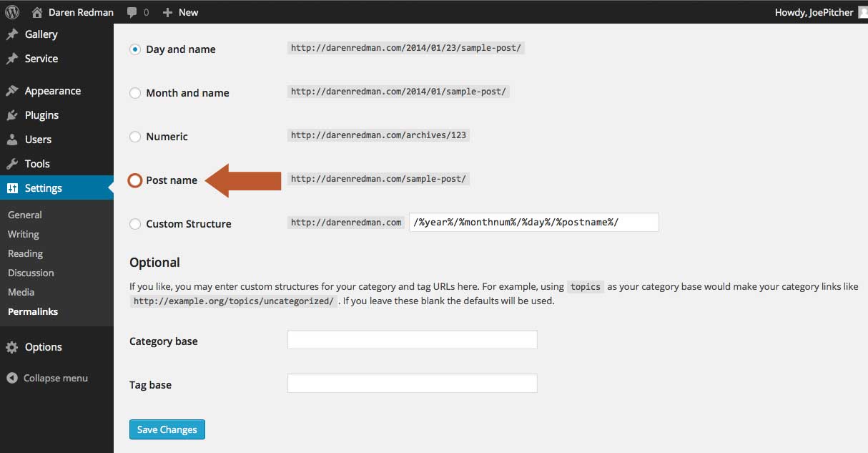This screenshot has height=453, width=868.
Task: Select the Month and name radio button
Action: (x=135, y=93)
